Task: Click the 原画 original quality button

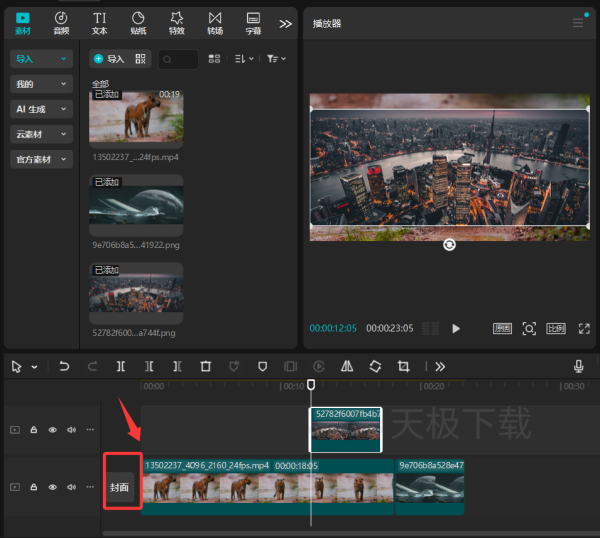Action: pos(502,328)
